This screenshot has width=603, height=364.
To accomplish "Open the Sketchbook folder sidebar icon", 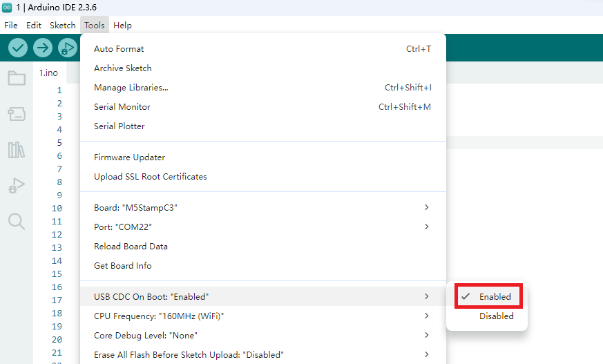I will point(17,78).
